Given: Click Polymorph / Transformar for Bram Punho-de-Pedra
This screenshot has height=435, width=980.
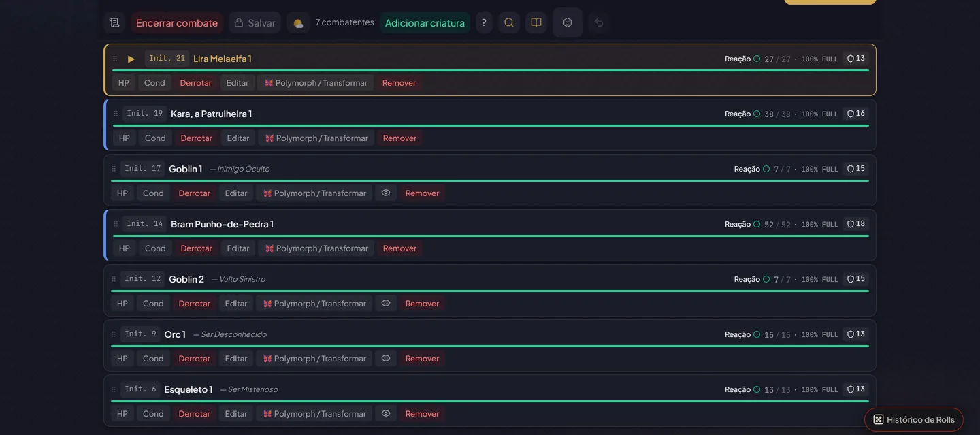Looking at the screenshot, I should [x=316, y=248].
